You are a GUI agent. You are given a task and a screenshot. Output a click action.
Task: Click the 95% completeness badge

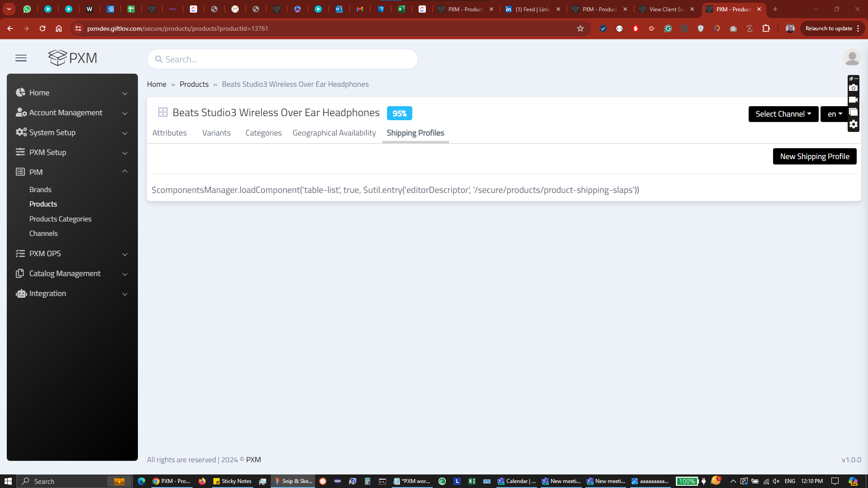[x=399, y=113]
